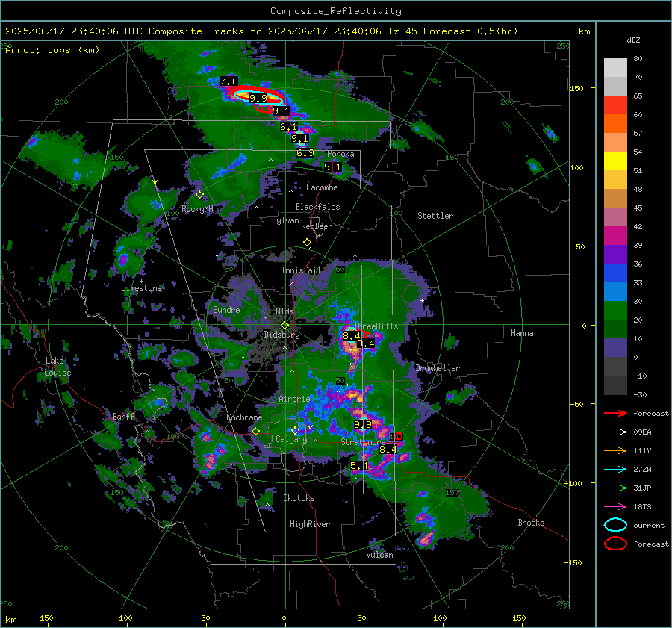
Task: Click the yellow diamond marker beside RockyMH
Action: 199,195
